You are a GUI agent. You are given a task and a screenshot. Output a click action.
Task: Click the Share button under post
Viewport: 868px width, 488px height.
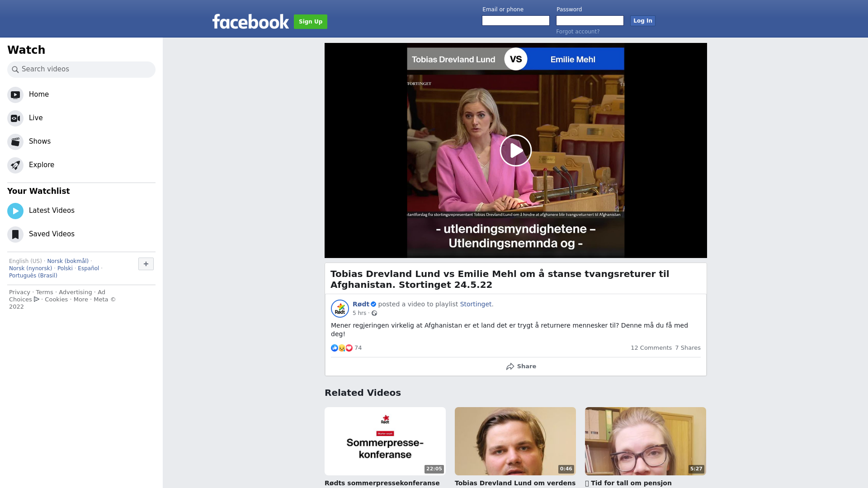tap(521, 366)
